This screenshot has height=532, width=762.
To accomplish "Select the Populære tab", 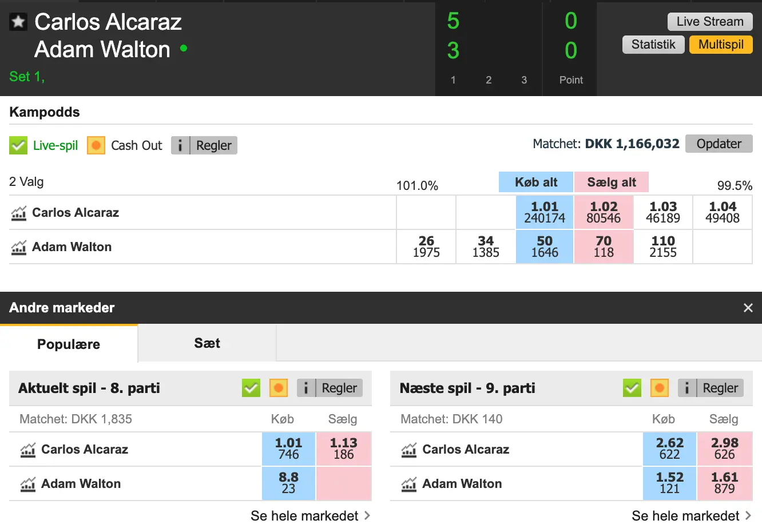I will [69, 344].
